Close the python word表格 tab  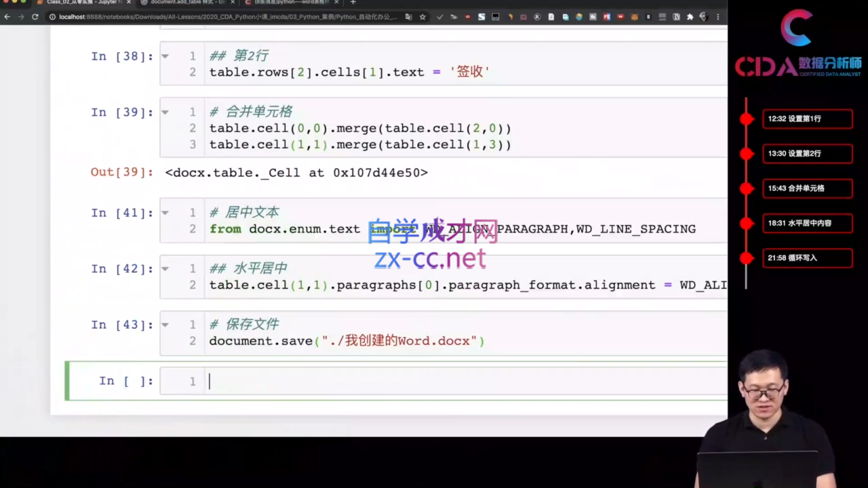(x=336, y=2)
